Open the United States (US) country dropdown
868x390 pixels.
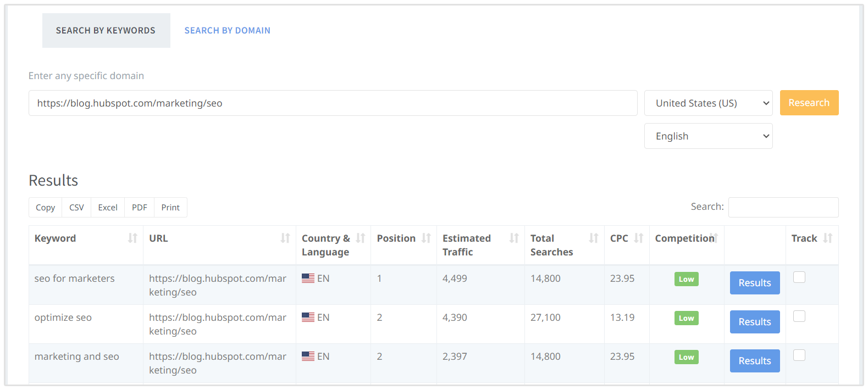click(x=708, y=103)
